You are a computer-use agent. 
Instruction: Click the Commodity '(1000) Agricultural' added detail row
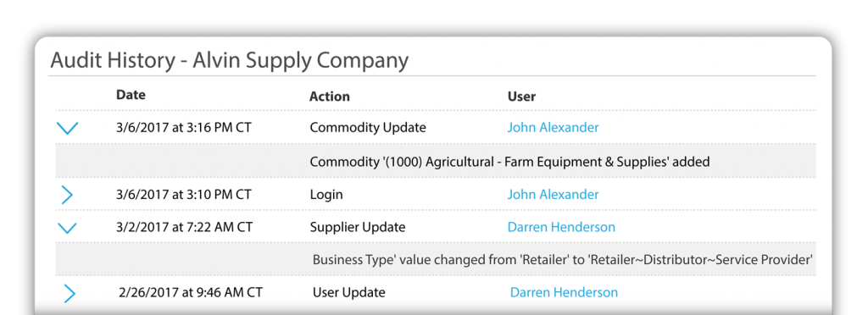[x=436, y=162]
